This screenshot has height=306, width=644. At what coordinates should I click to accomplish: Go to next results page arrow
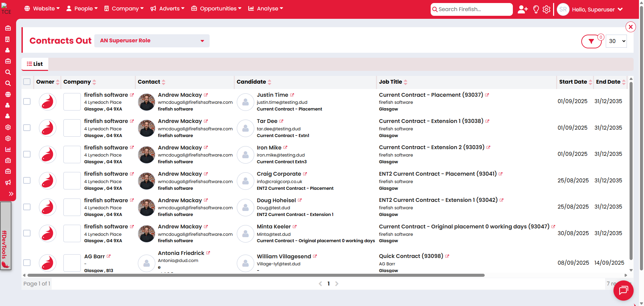(x=337, y=284)
